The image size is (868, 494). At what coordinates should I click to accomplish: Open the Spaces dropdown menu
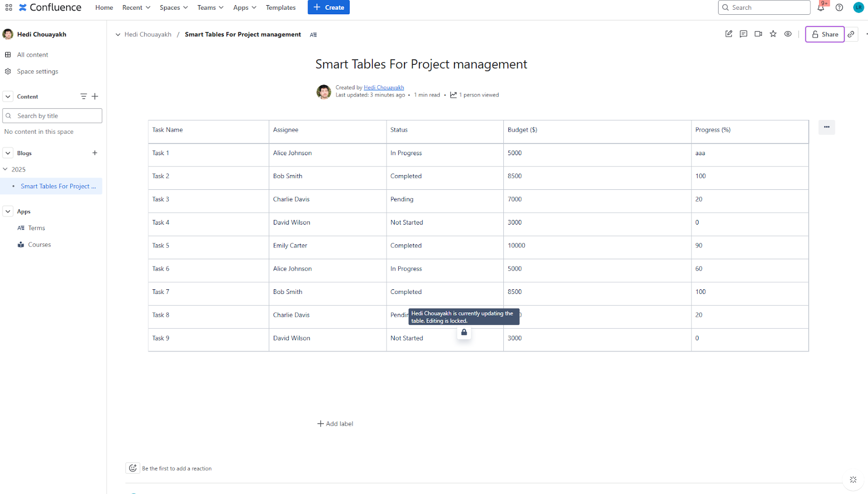click(x=173, y=8)
